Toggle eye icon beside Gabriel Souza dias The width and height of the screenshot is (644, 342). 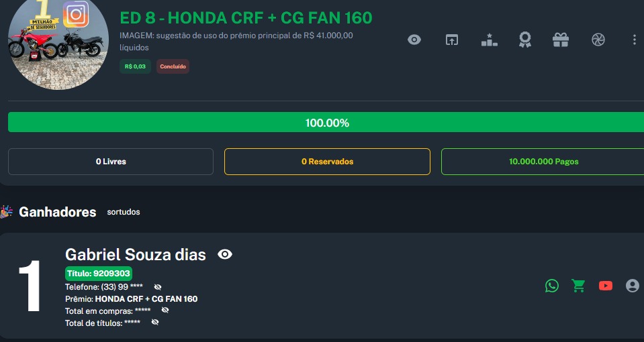tap(225, 254)
